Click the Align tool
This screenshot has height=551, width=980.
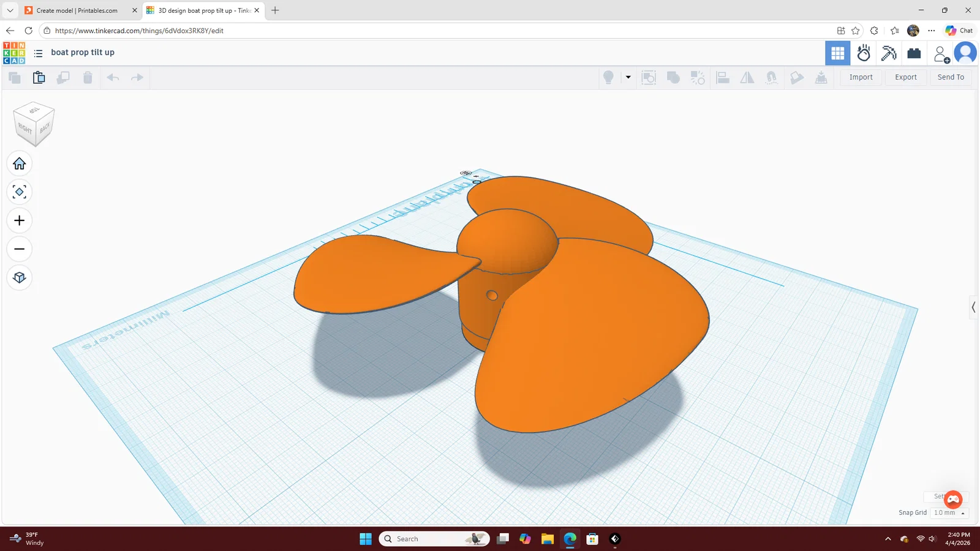tap(723, 77)
